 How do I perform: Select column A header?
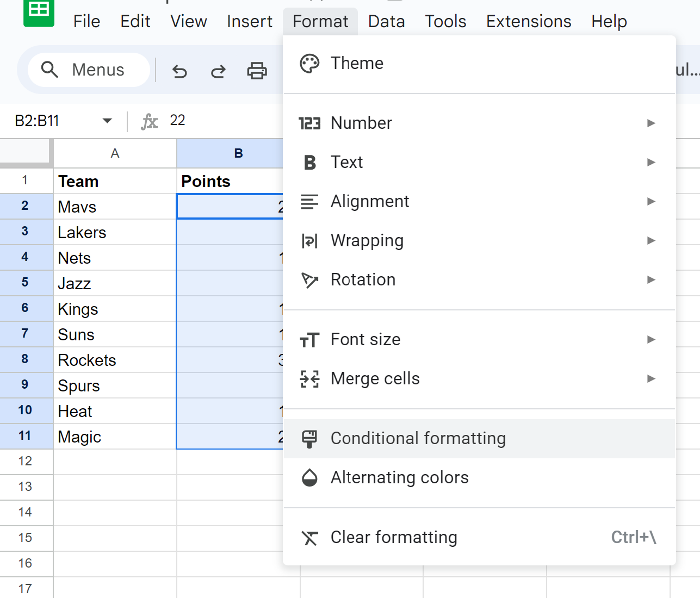(115, 153)
